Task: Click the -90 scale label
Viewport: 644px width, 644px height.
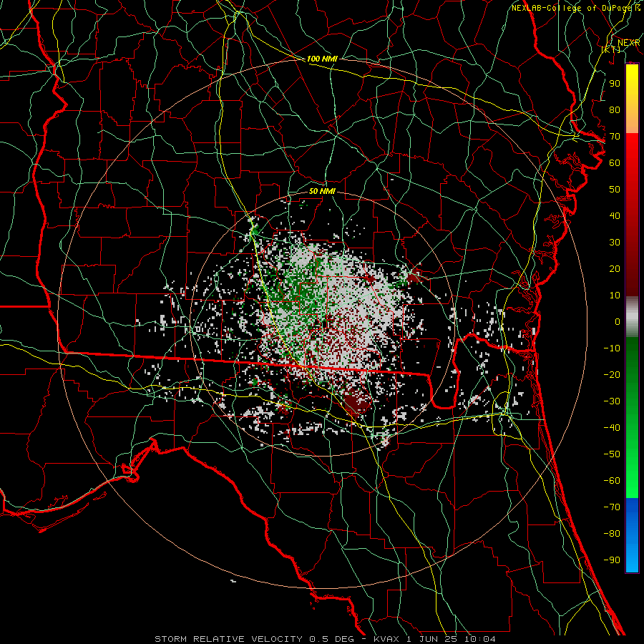Action: tap(612, 560)
